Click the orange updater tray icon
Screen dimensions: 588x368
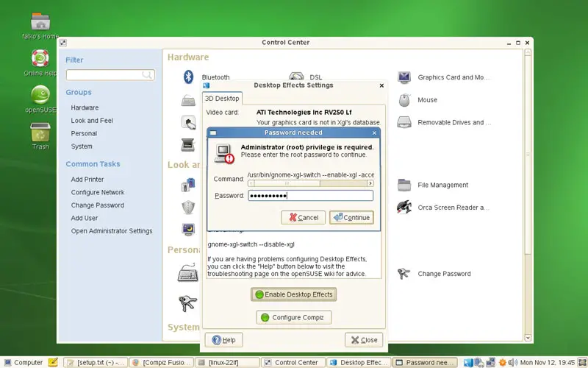502,362
